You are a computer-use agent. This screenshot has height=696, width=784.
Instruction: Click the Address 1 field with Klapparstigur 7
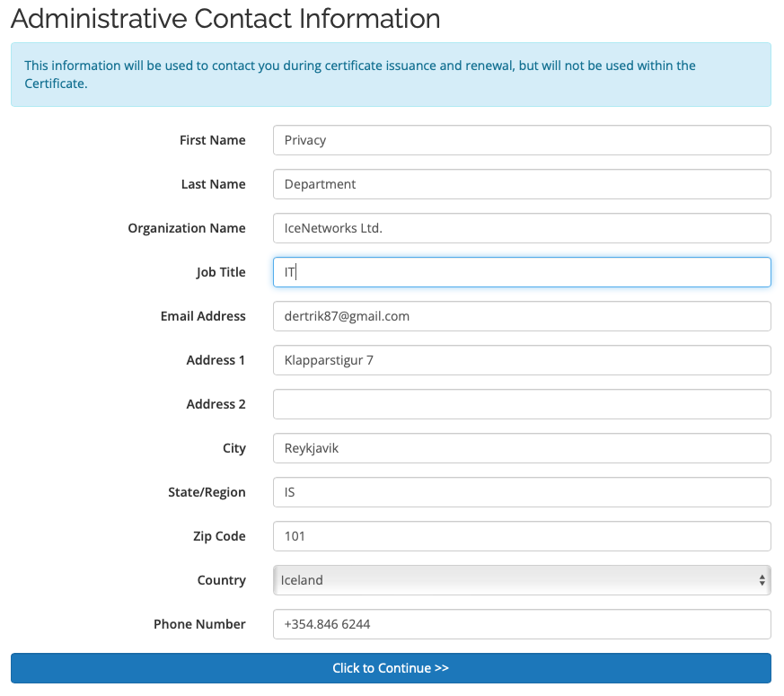(x=521, y=360)
